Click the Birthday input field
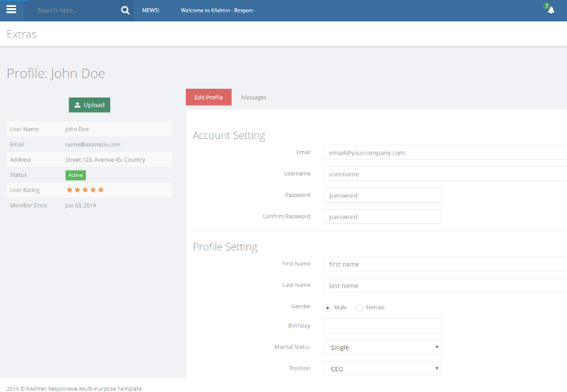Screen dimensions: 567x392 (x=382, y=326)
